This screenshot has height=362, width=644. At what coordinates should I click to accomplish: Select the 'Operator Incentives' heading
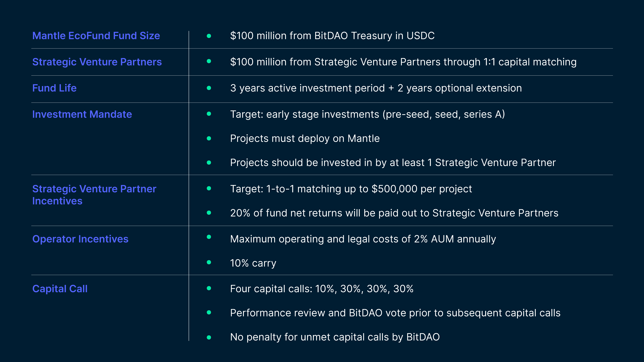coord(80,239)
